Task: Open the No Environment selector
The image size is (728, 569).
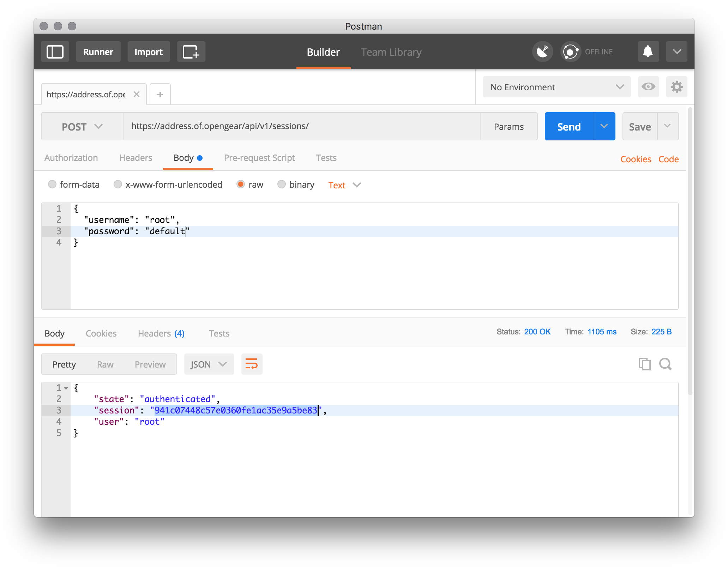Action: tap(556, 87)
